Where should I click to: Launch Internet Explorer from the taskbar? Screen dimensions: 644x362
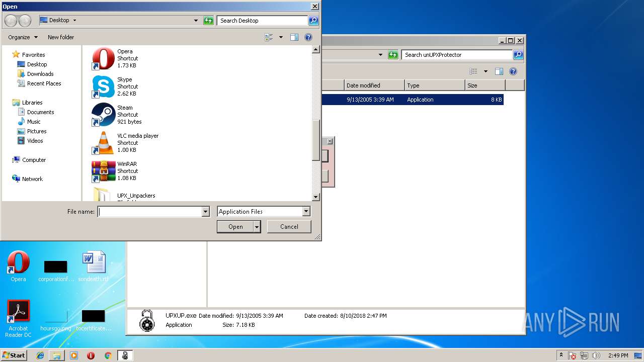point(40,355)
